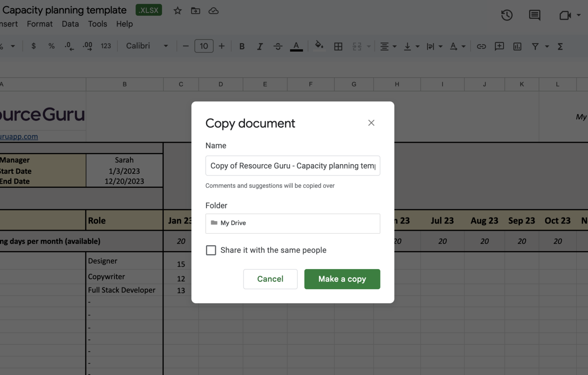
Task: Create a filter
Action: tap(535, 46)
